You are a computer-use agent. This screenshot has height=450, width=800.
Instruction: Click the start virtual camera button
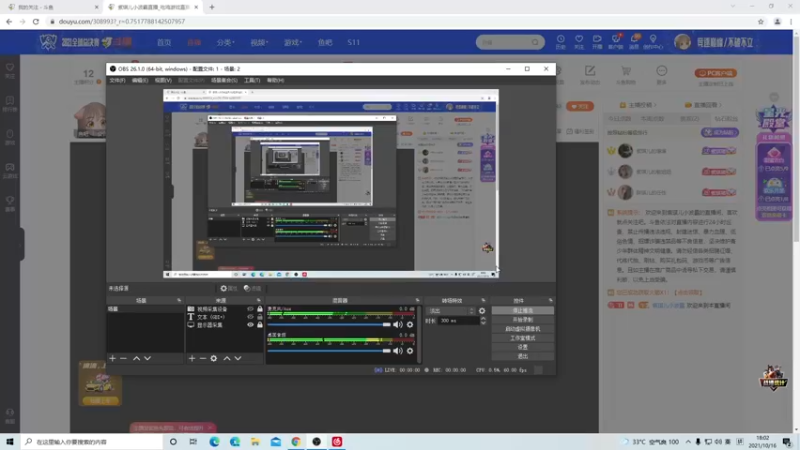(x=522, y=329)
